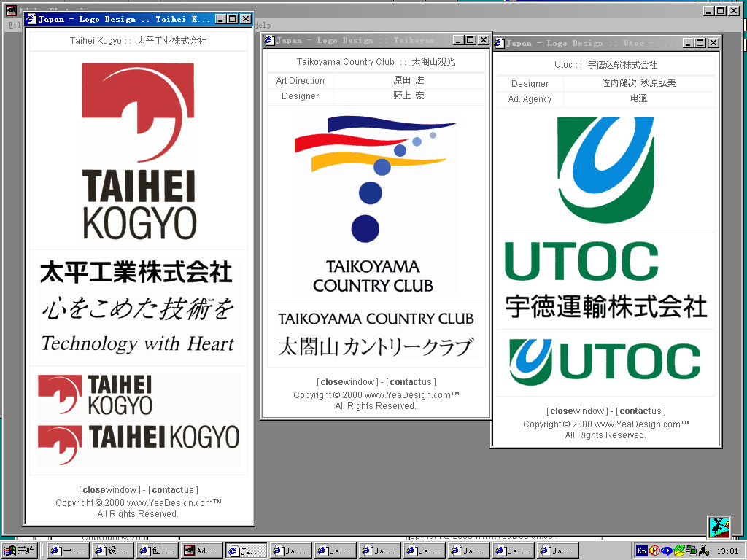Minimize the Taikoyama Country Club window
747x560 pixels.
458,41
